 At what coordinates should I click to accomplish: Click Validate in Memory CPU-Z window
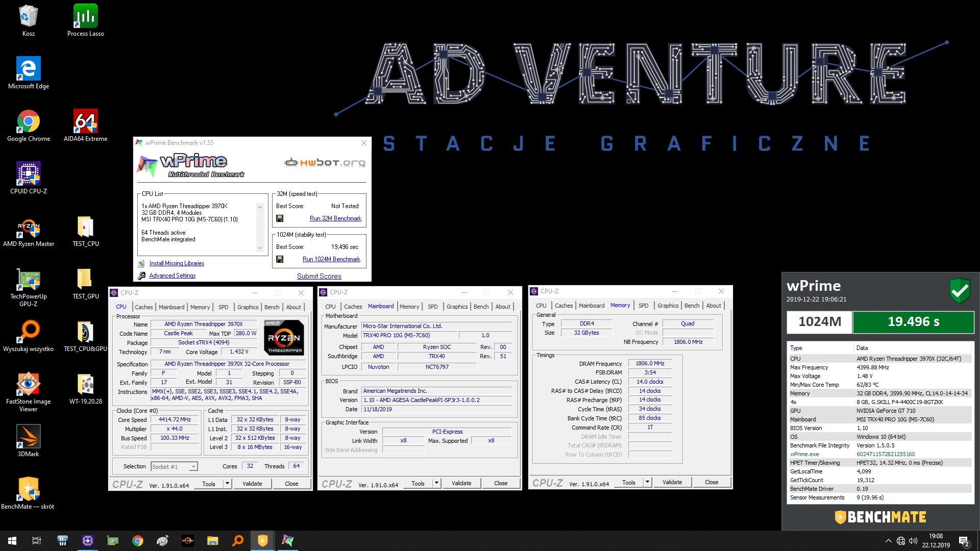coord(672,482)
